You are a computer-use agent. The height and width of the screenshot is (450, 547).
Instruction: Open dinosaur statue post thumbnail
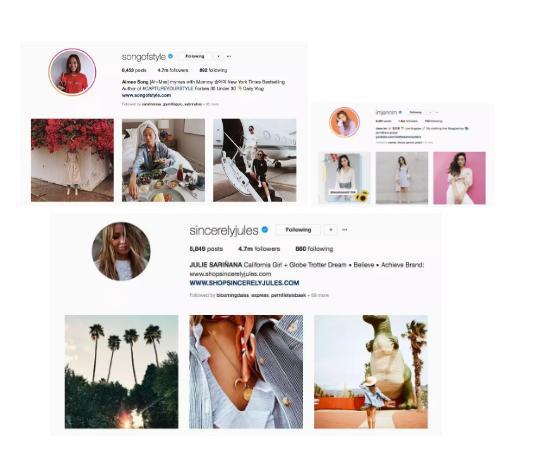371,372
